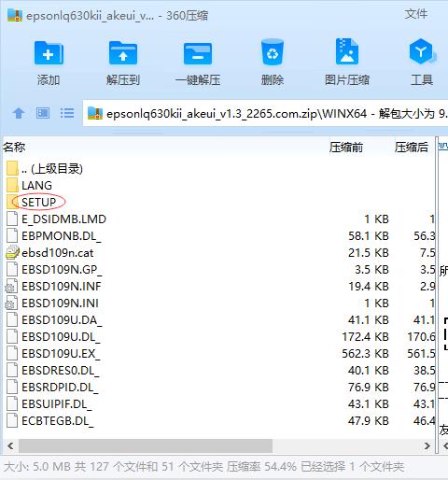
Task: Click the 解压到 (Extract to) icon
Action: pos(123,53)
